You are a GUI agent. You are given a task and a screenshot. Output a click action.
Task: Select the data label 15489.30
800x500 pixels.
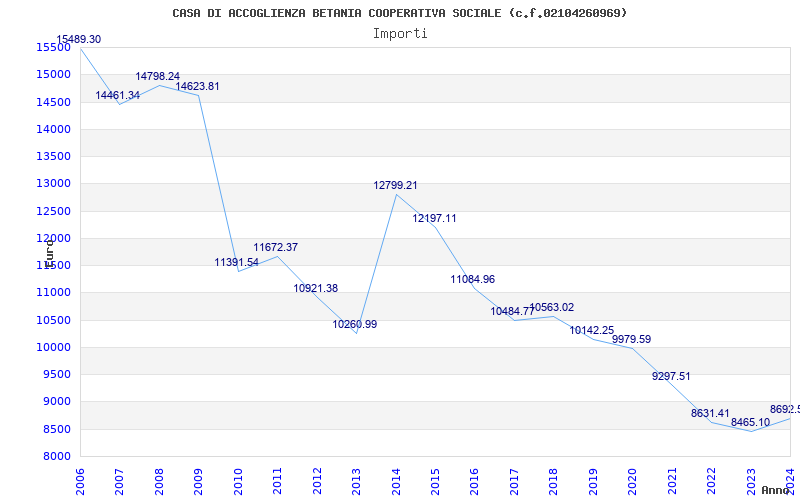(x=79, y=39)
